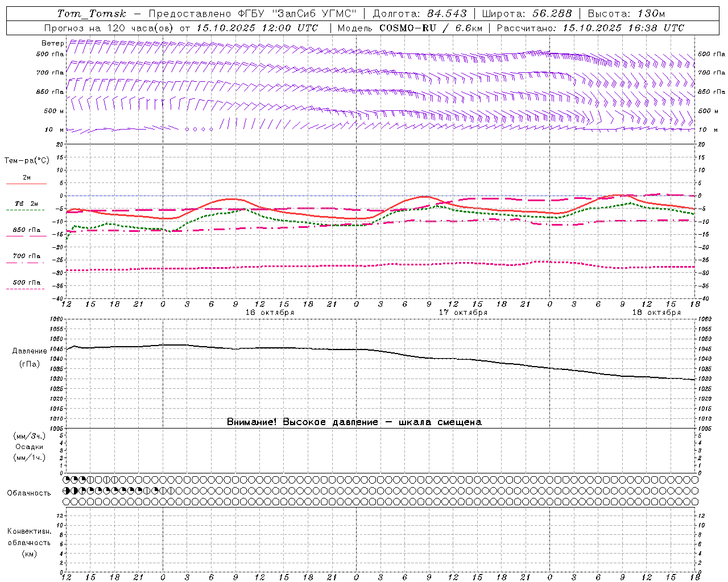The width and height of the screenshot is (728, 582).
Task: Click the solid line sample under 2м legend
Action: 26,184
